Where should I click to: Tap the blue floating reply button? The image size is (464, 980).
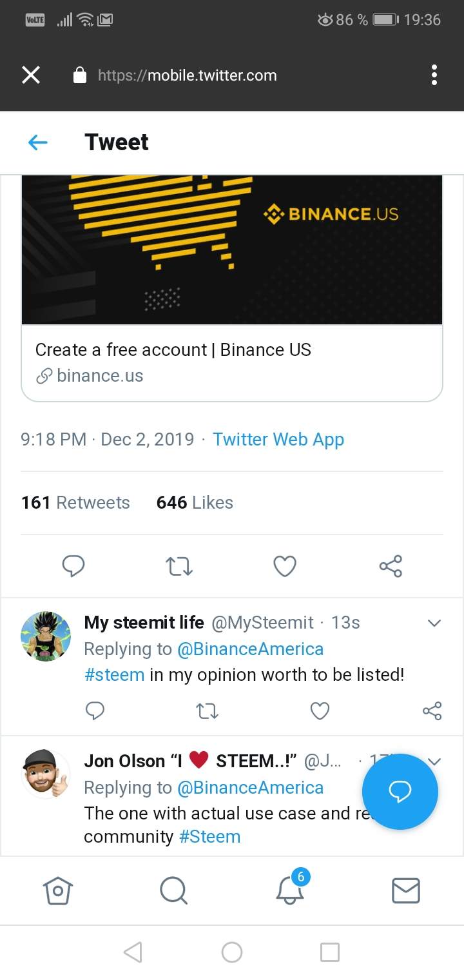coord(400,791)
